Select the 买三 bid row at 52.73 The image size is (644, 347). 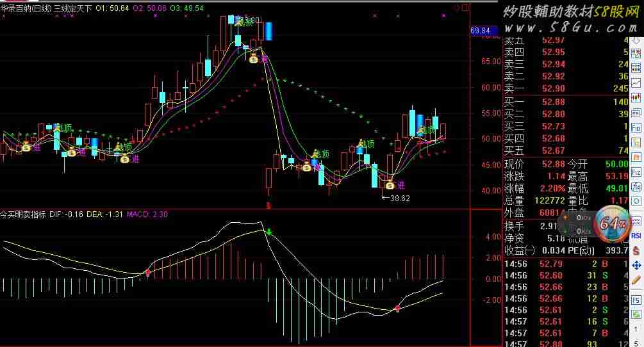coord(566,126)
